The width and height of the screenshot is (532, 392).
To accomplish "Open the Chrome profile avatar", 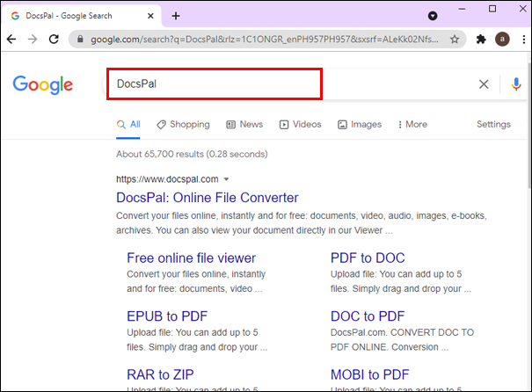I will (x=502, y=40).
